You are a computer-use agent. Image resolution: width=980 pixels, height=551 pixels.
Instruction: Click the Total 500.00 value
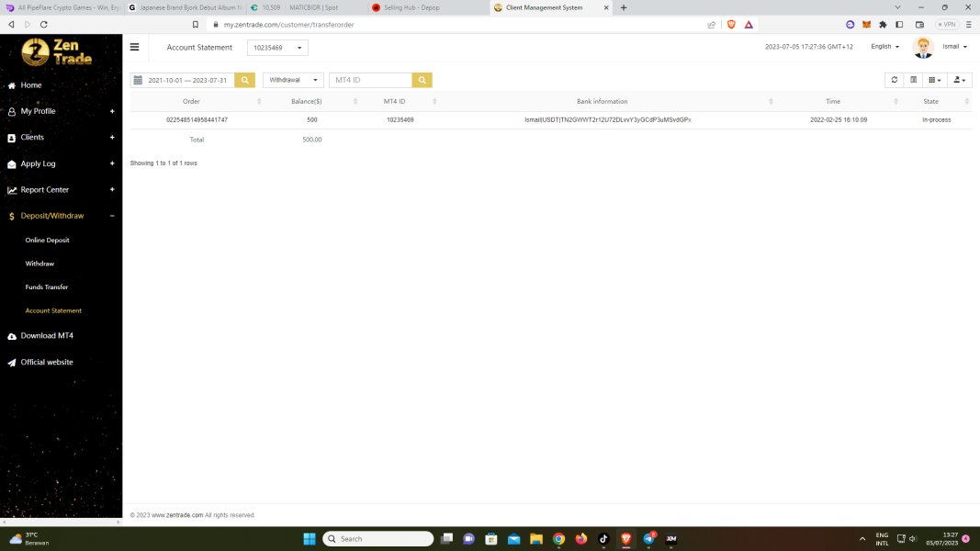point(312,140)
